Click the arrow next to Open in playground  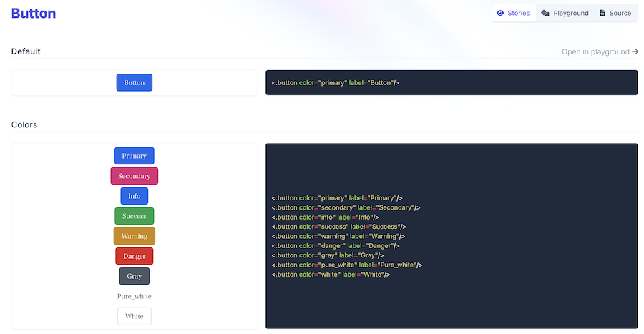coord(635,51)
